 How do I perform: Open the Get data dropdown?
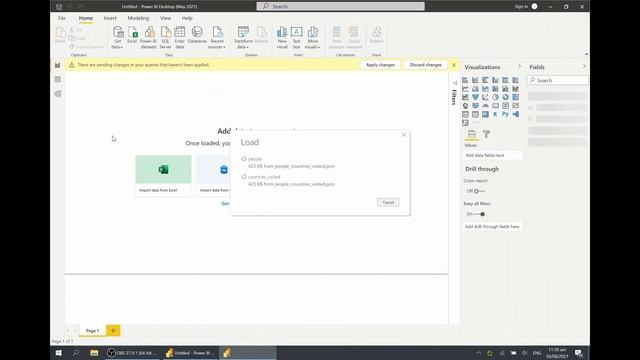118,38
